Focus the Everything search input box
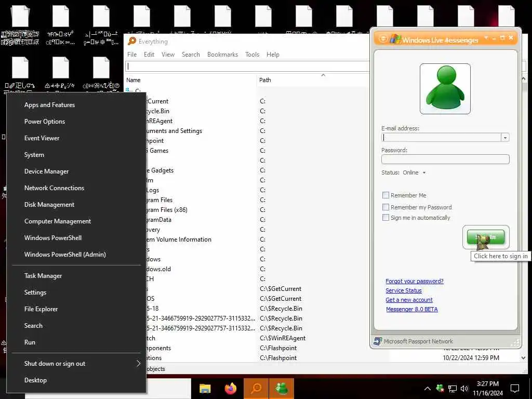The image size is (532, 399). 247,66
